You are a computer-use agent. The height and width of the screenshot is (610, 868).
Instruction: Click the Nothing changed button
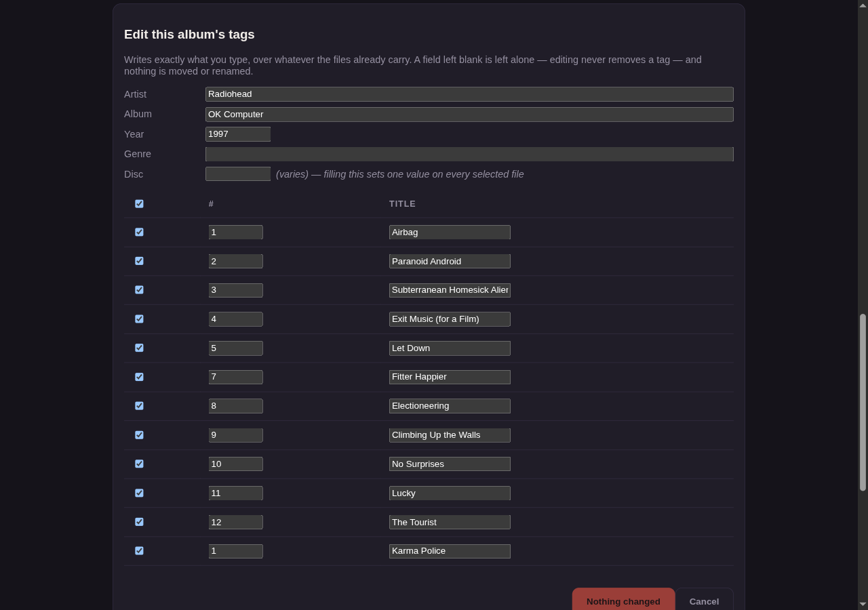[x=623, y=599]
